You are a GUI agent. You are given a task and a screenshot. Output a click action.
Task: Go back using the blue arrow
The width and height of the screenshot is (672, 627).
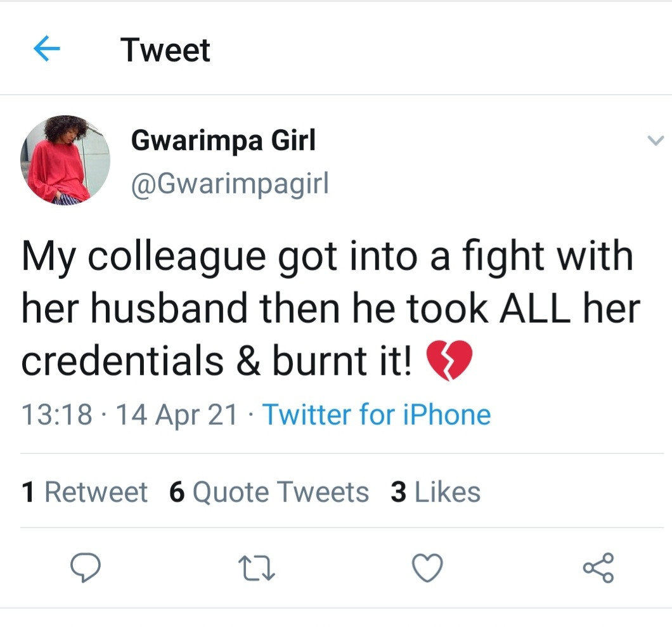point(46,50)
